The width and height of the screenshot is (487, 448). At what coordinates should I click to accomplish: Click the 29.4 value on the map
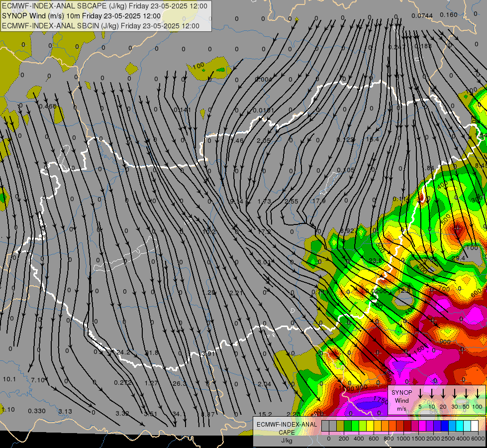tap(458, 258)
